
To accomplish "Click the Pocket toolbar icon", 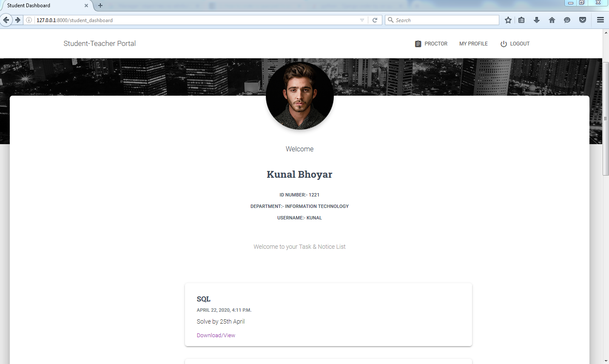I will (x=583, y=20).
